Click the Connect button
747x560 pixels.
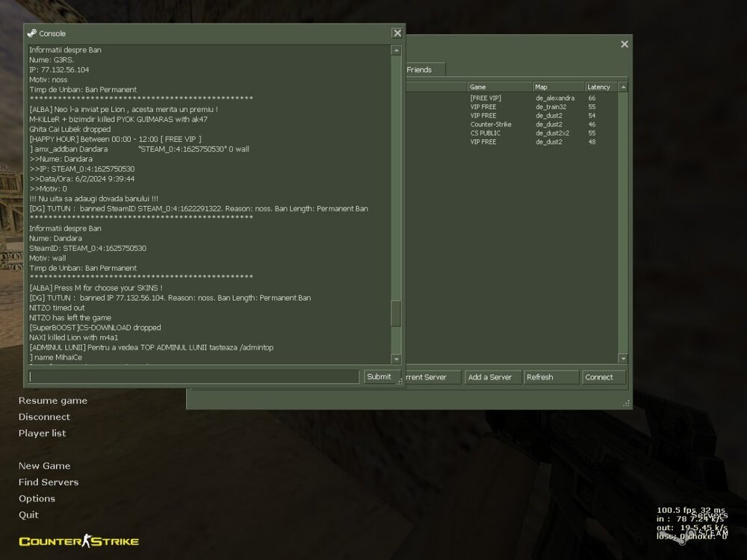(x=604, y=377)
